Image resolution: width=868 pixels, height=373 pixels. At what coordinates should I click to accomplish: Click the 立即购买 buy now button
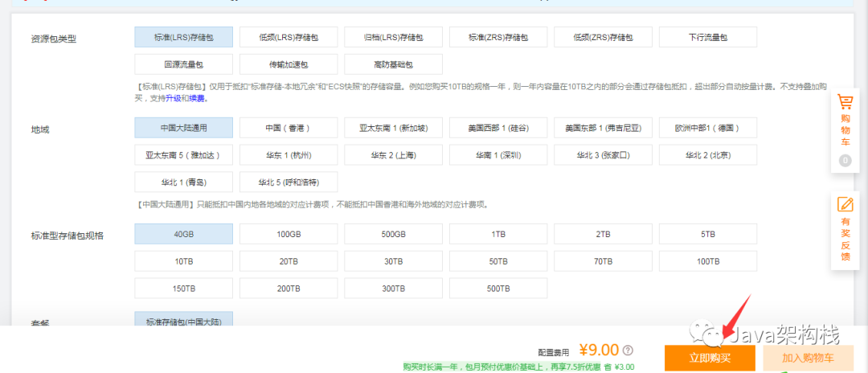710,358
